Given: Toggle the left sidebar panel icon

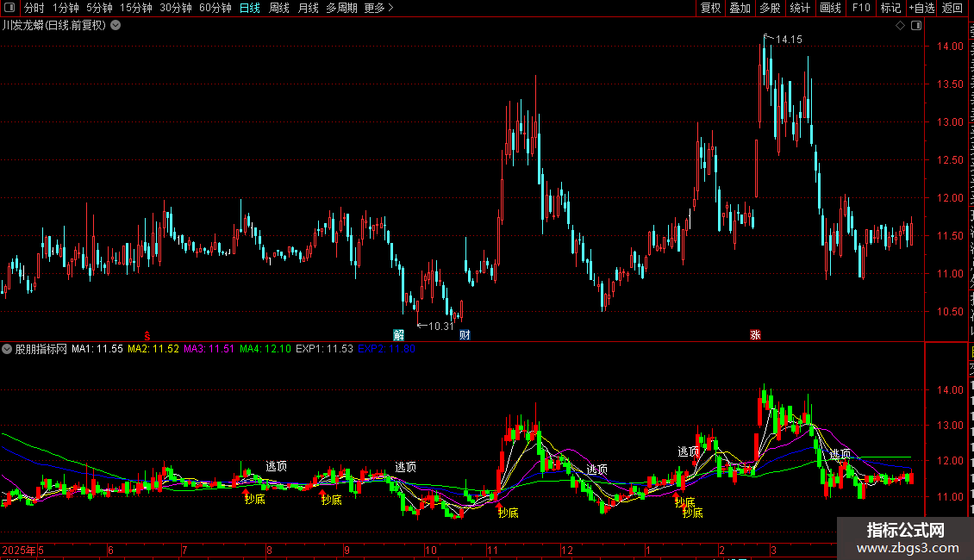Looking at the screenshot, I should point(10,8).
